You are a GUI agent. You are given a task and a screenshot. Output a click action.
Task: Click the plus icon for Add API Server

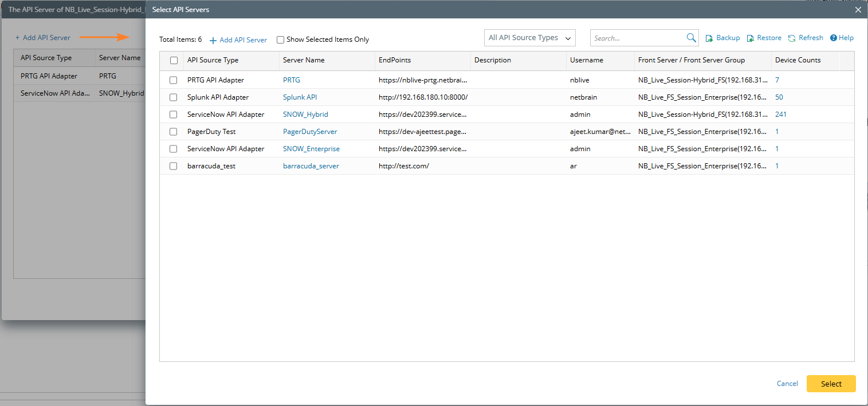pyautogui.click(x=213, y=41)
